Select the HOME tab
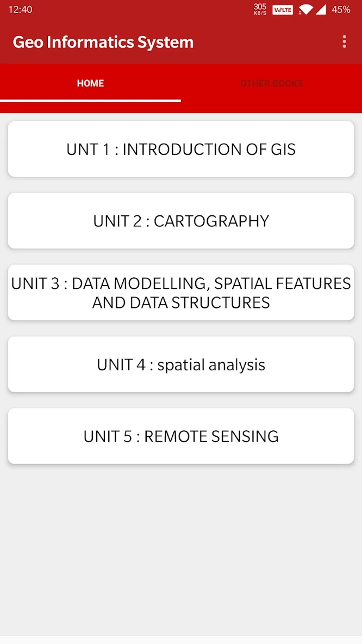 (x=90, y=83)
